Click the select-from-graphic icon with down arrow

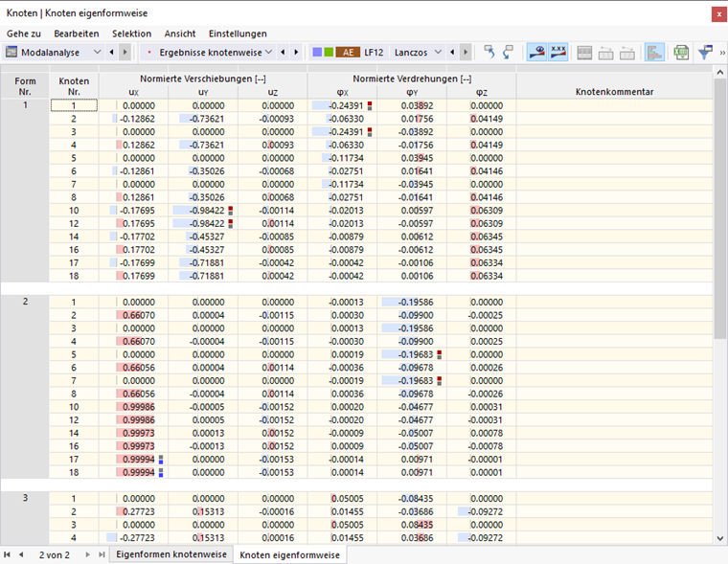click(x=509, y=52)
